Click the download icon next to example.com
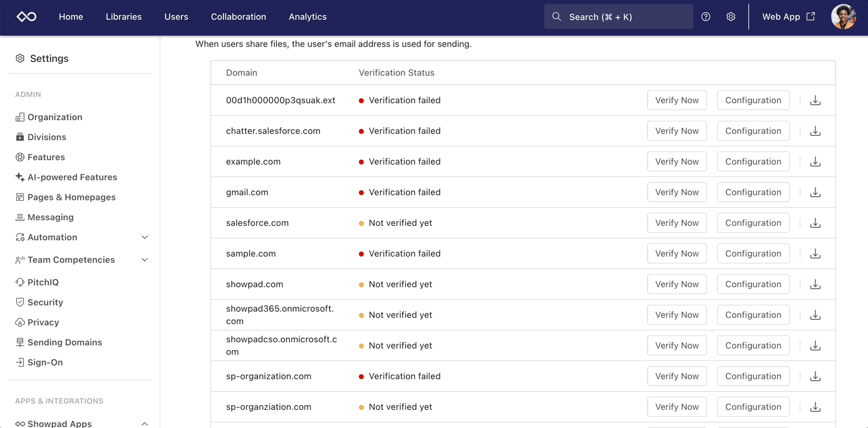868x428 pixels. (815, 161)
